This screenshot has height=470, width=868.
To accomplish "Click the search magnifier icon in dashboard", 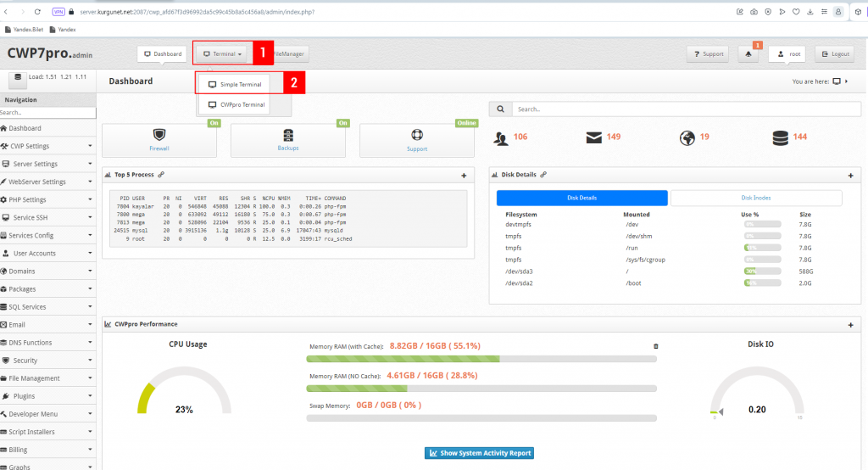I will point(500,109).
